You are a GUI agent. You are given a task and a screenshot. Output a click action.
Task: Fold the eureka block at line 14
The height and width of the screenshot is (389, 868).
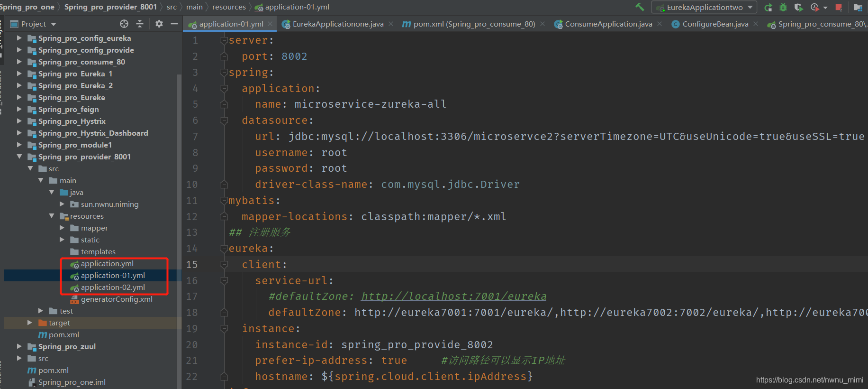tap(224, 249)
